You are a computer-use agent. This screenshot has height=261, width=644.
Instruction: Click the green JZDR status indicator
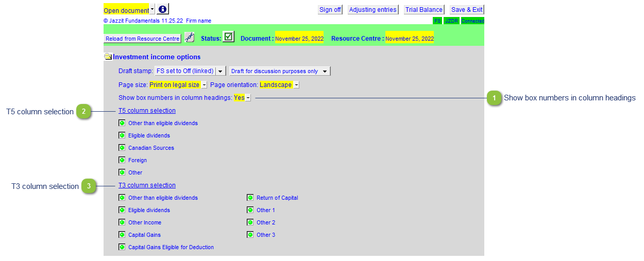click(x=451, y=21)
